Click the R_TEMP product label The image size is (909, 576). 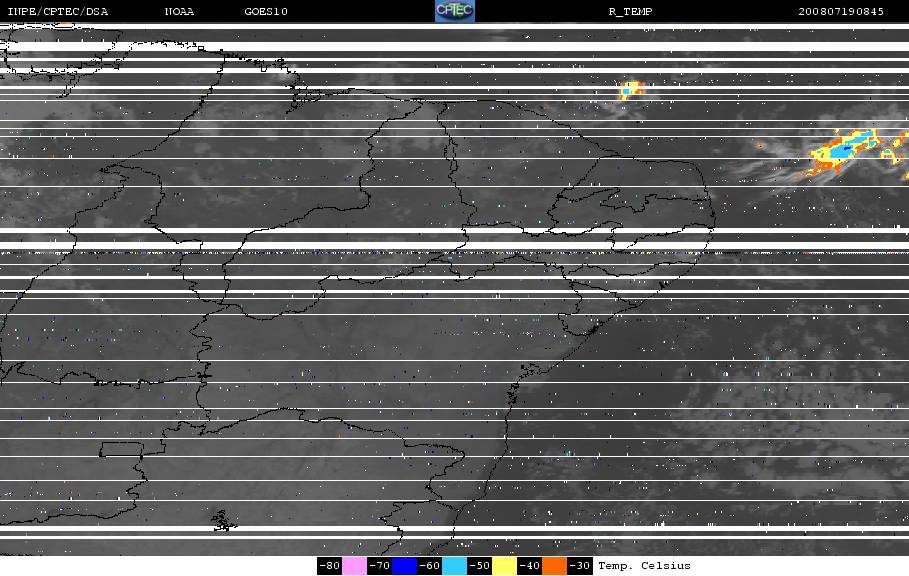click(x=631, y=12)
